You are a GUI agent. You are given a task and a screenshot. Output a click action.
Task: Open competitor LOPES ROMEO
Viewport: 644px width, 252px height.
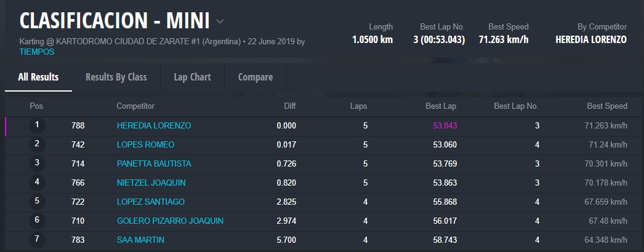tap(145, 144)
